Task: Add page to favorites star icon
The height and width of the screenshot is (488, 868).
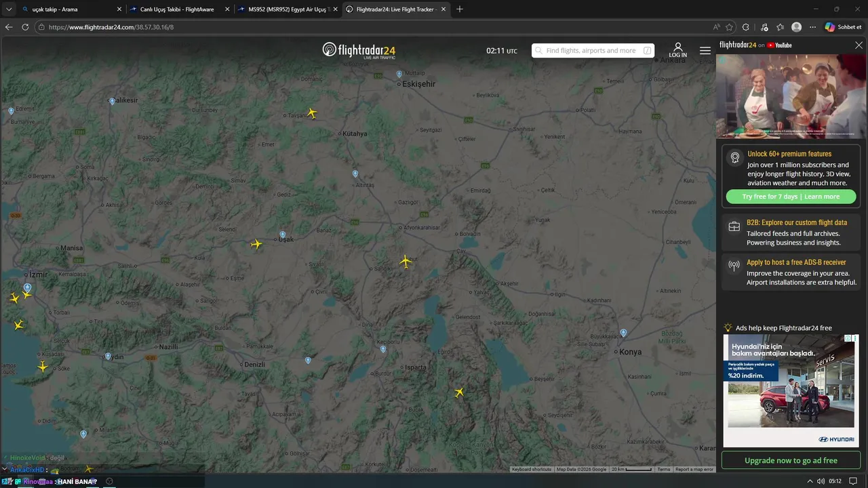Action: point(730,27)
